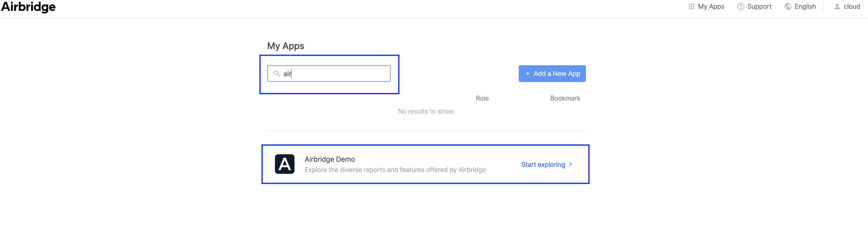Open the cloud account menu
This screenshot has height=234, width=868.
tap(847, 6)
